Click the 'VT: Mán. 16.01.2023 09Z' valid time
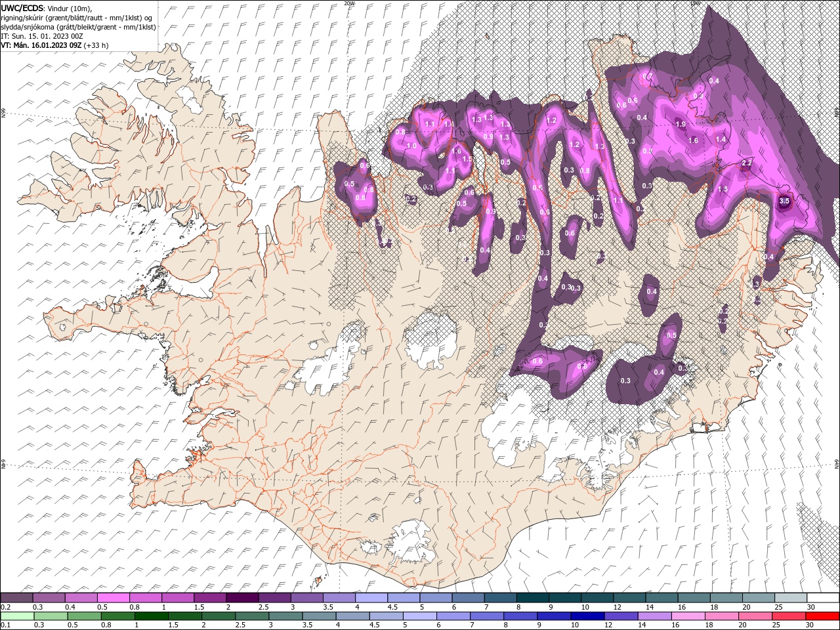 tap(41, 45)
